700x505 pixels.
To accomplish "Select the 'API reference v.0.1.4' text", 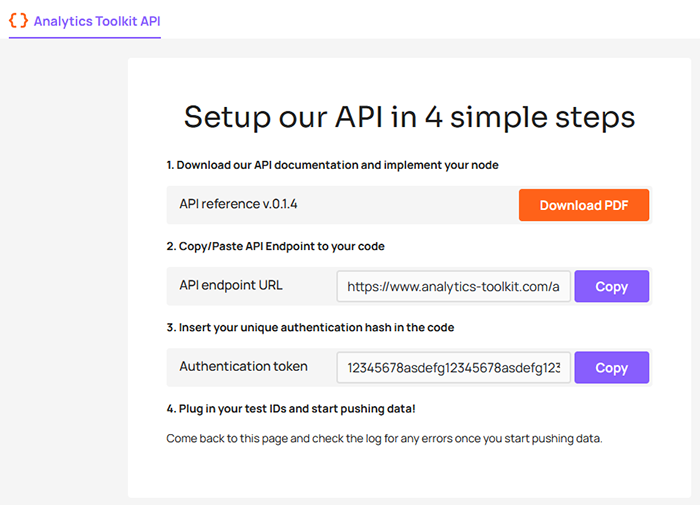I will click(x=238, y=204).
